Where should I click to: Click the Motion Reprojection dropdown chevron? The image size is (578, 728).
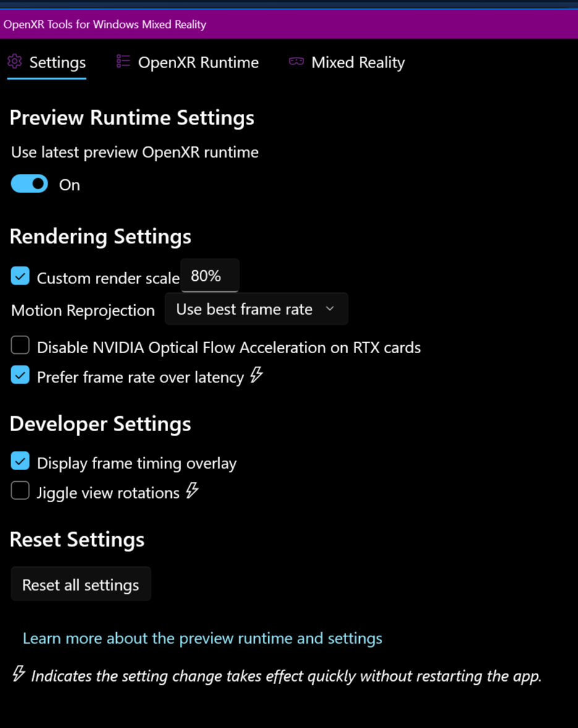(330, 309)
